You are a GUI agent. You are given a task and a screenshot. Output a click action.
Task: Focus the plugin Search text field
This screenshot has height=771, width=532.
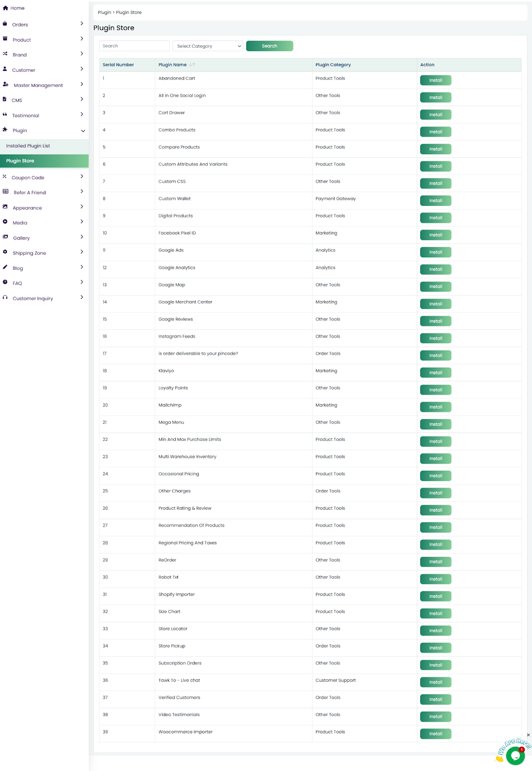134,46
